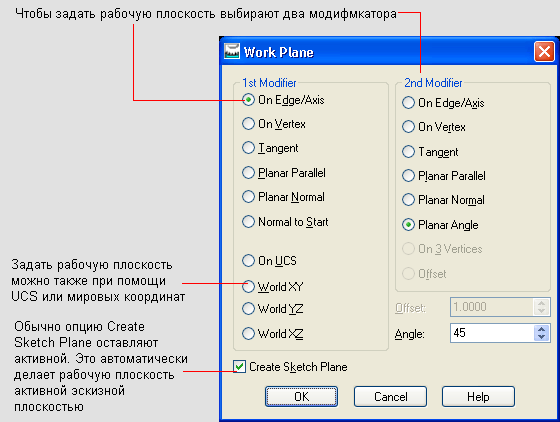Click the Cancel button
This screenshot has height=422, width=560.
coord(390,397)
